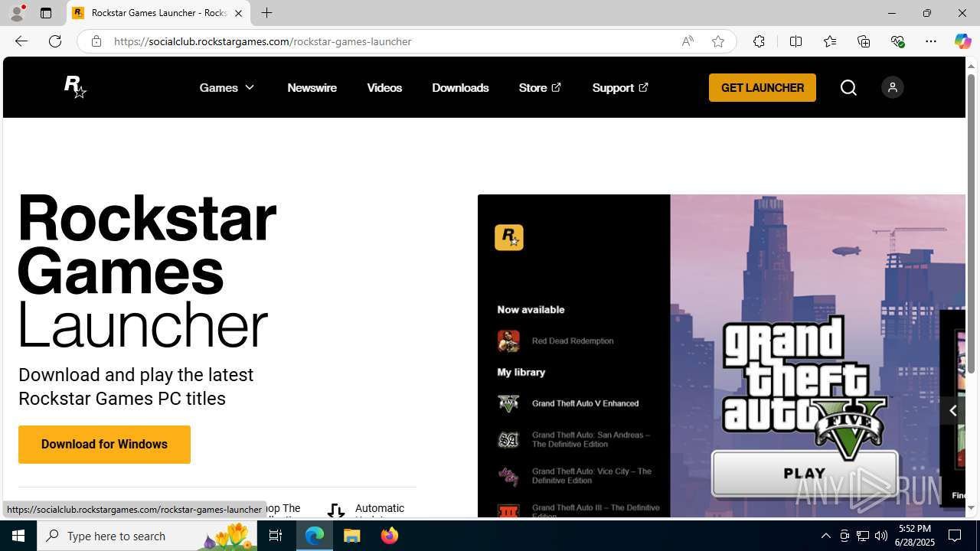Click the GET LAUNCHER button
The width and height of the screenshot is (980, 551).
[x=763, y=87]
